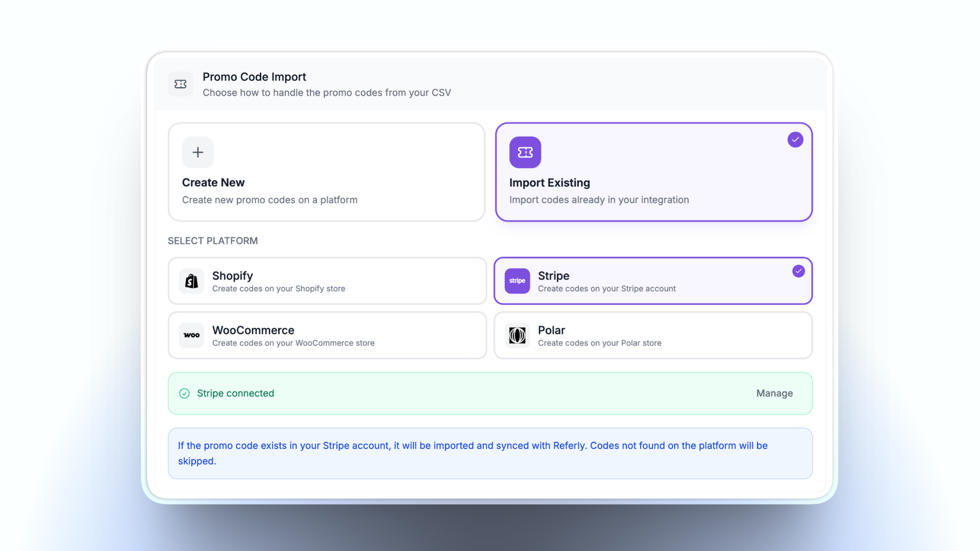Select the Import Existing title text
980x551 pixels.
(550, 183)
